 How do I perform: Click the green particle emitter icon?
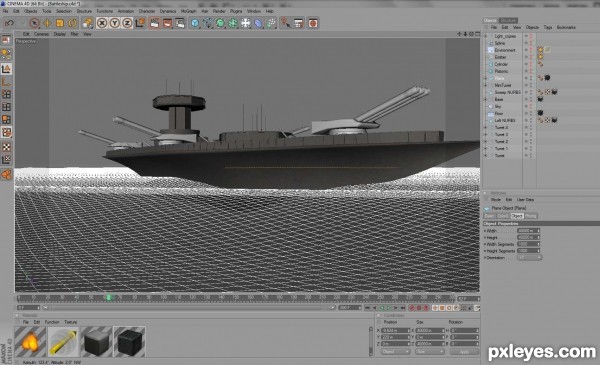[x=271, y=23]
